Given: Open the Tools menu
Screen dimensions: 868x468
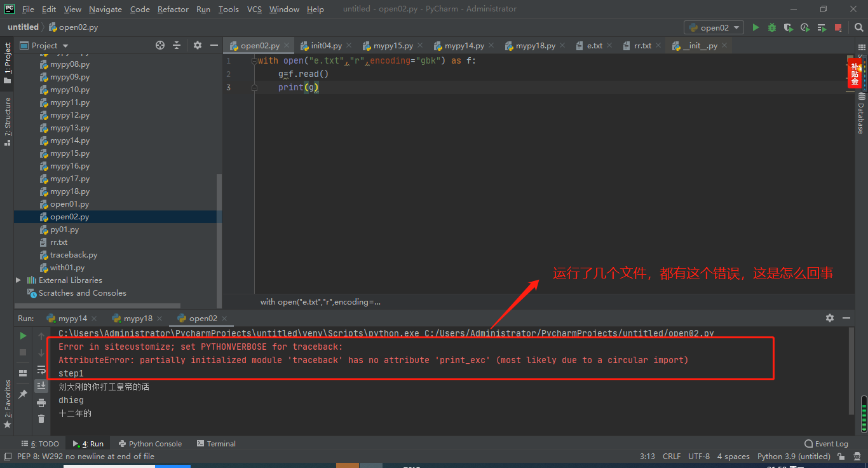Looking at the screenshot, I should pyautogui.click(x=228, y=9).
